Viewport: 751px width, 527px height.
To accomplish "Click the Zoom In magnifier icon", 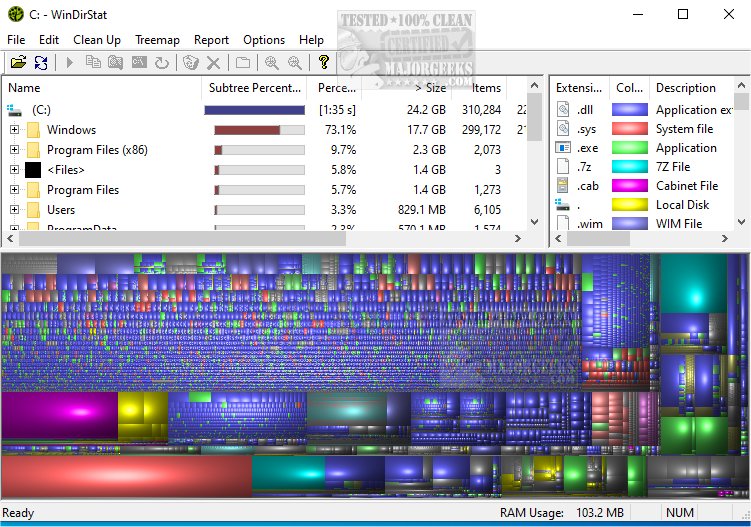I will click(x=271, y=62).
